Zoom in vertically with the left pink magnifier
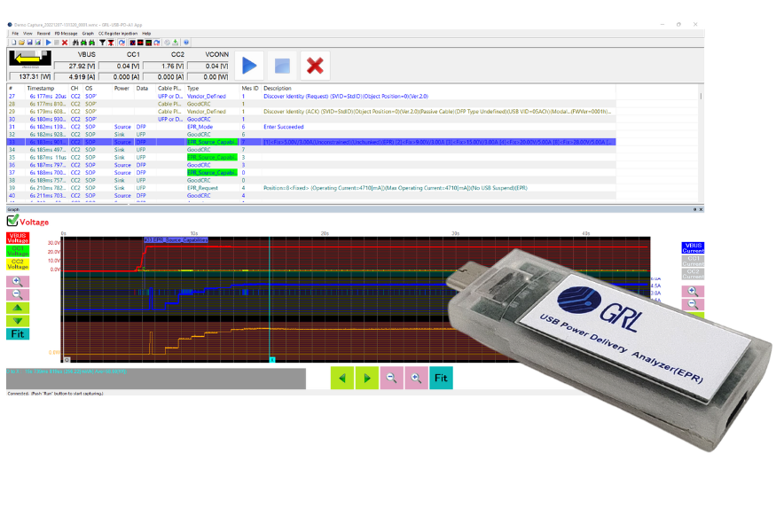The width and height of the screenshot is (776, 532). (x=18, y=282)
